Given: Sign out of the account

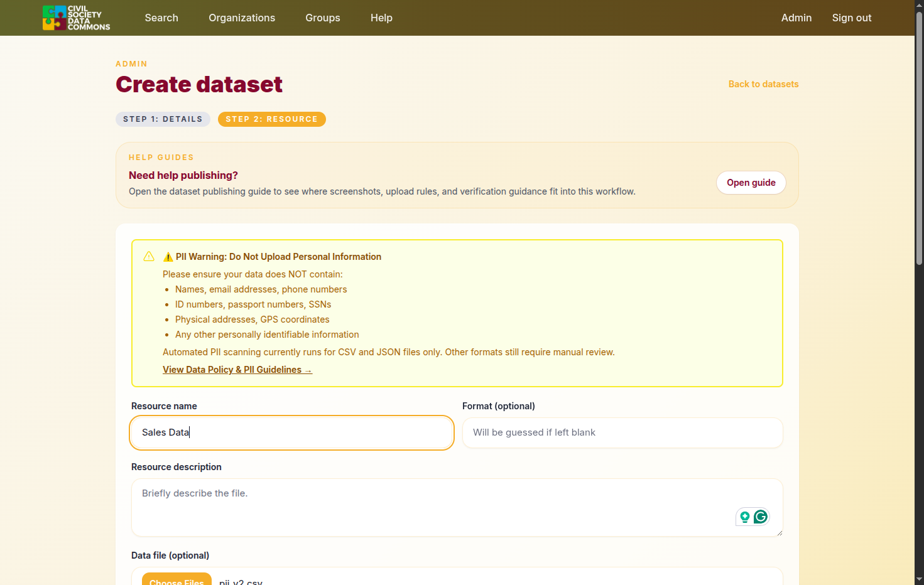Looking at the screenshot, I should (x=852, y=18).
